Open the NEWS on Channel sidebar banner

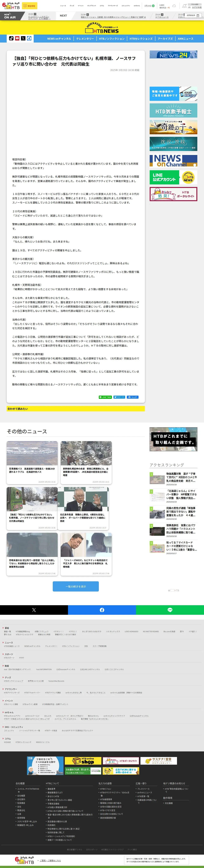[x=173, y=161]
